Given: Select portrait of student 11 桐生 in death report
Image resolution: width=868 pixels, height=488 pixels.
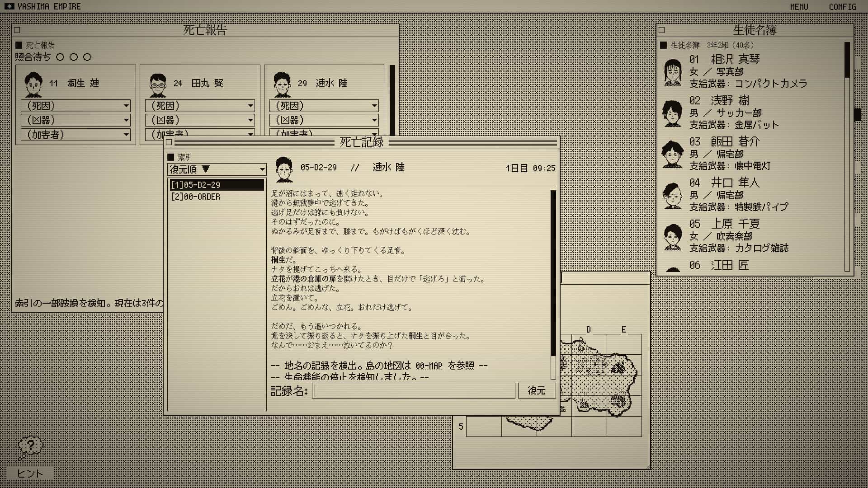Looking at the screenshot, I should coord(33,84).
